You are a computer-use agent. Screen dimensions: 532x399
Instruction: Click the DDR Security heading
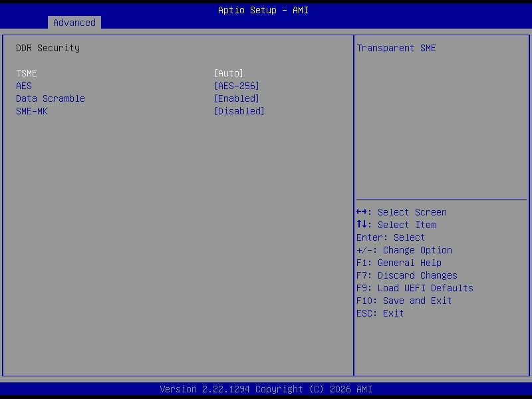48,48
